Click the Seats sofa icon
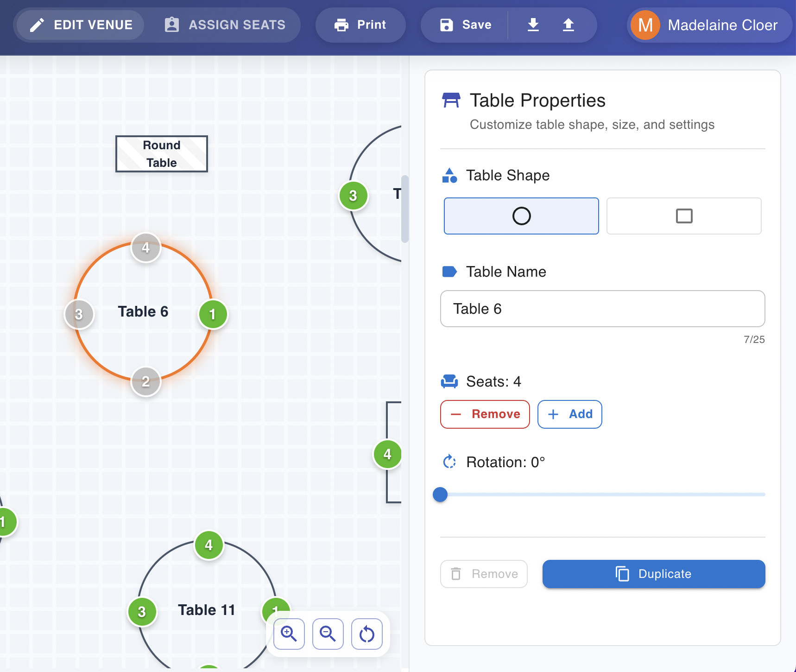Image resolution: width=796 pixels, height=672 pixels. click(449, 381)
